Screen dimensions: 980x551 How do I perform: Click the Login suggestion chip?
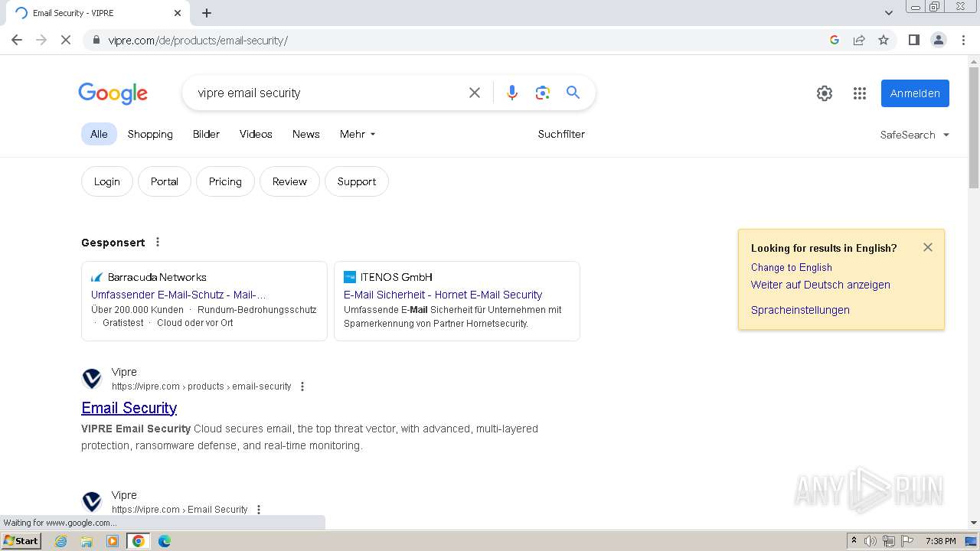(x=107, y=181)
